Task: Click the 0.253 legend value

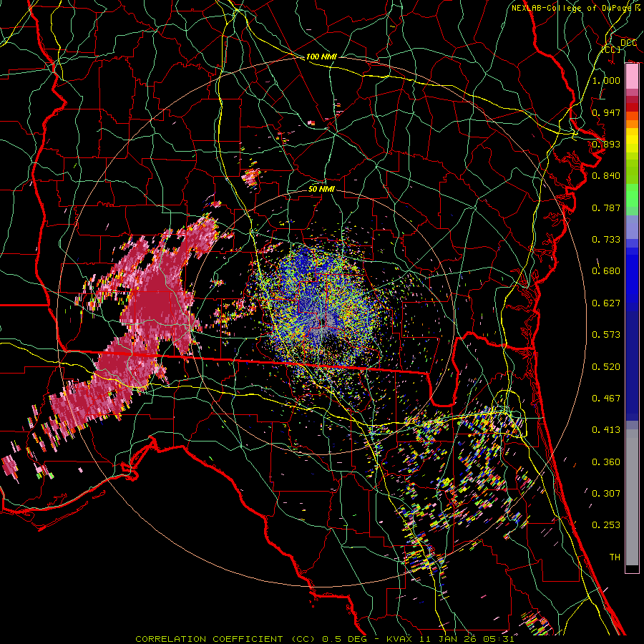Action: pos(606,525)
